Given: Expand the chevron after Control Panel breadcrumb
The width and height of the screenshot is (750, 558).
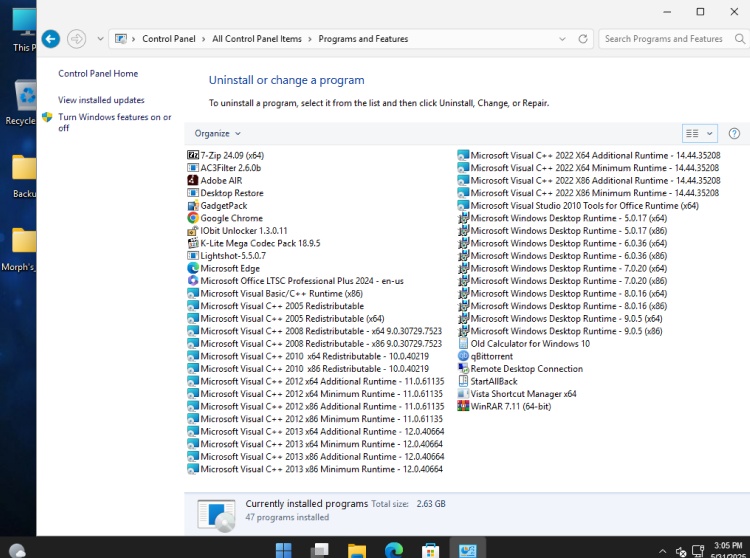Looking at the screenshot, I should (x=203, y=39).
